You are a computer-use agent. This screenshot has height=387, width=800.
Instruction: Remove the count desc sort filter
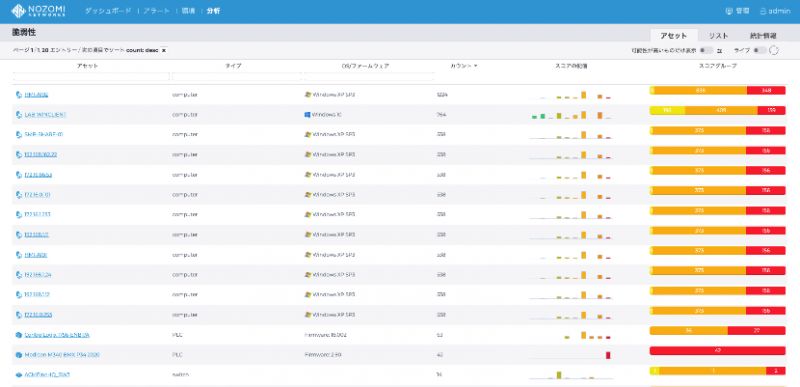163,50
